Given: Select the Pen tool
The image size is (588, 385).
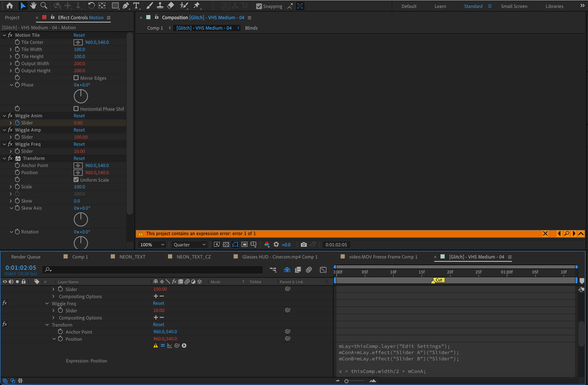Looking at the screenshot, I should pos(126,5).
